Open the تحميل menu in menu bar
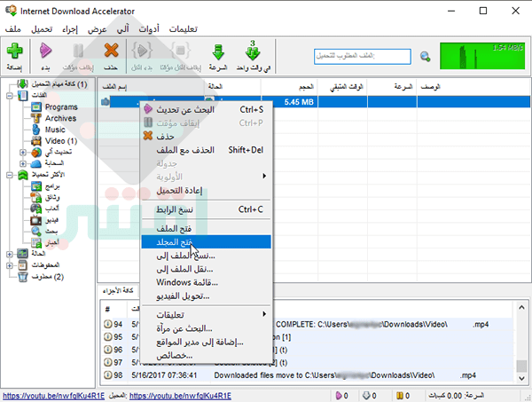This screenshot has height=402, width=532. (42, 29)
